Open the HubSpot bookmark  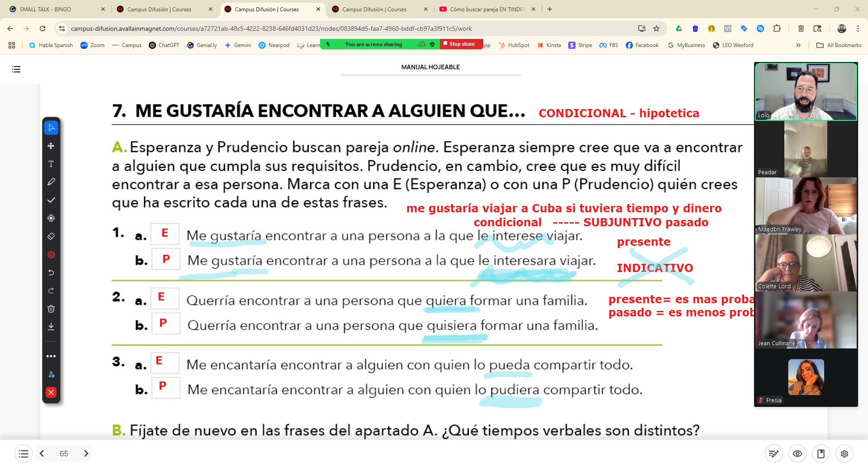pos(514,45)
